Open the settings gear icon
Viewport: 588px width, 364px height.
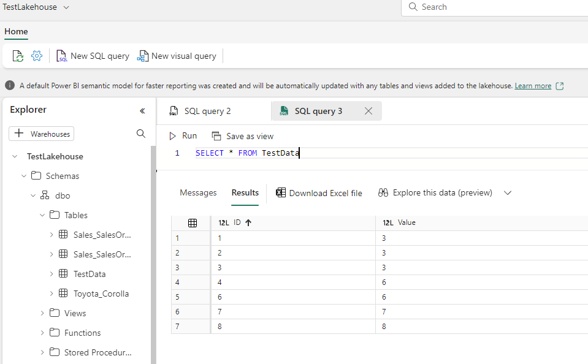37,56
